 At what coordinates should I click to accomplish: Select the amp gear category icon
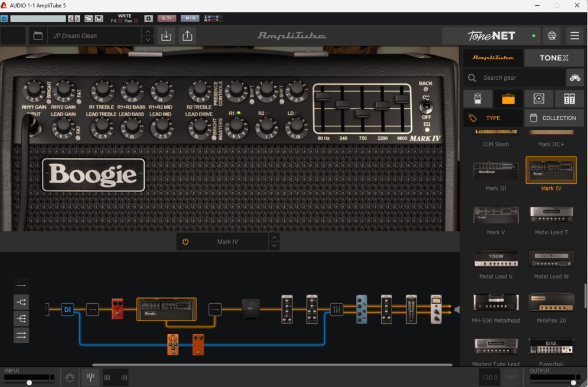508,99
